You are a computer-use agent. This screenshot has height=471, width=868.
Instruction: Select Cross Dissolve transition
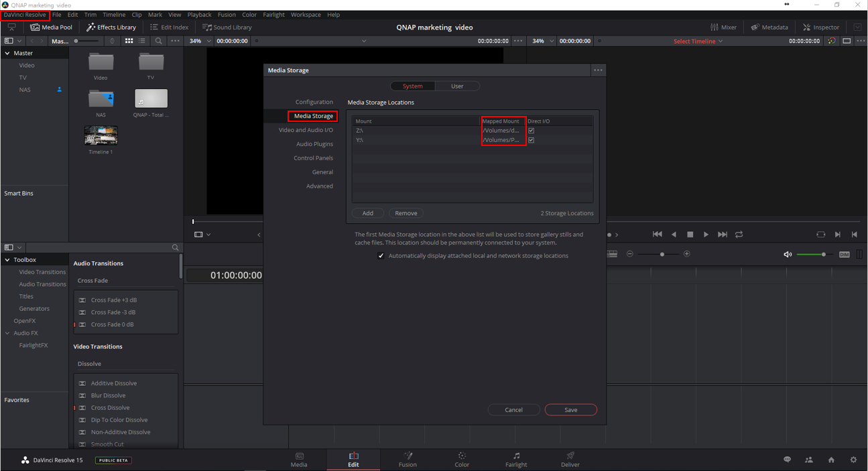coord(111,408)
